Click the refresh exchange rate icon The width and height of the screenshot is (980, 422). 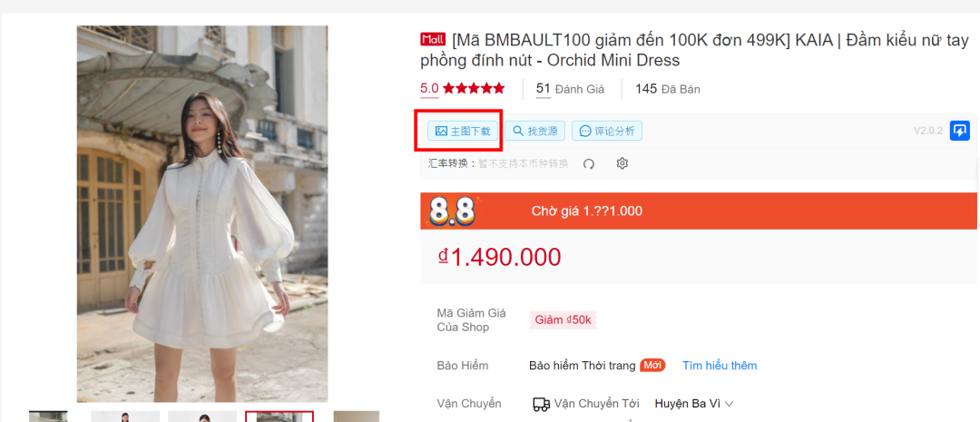[589, 163]
